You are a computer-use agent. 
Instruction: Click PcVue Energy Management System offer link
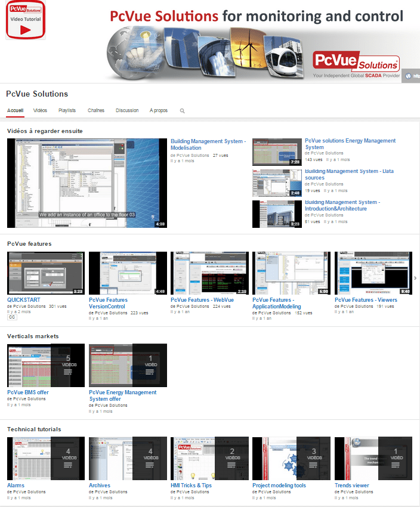[x=122, y=395]
